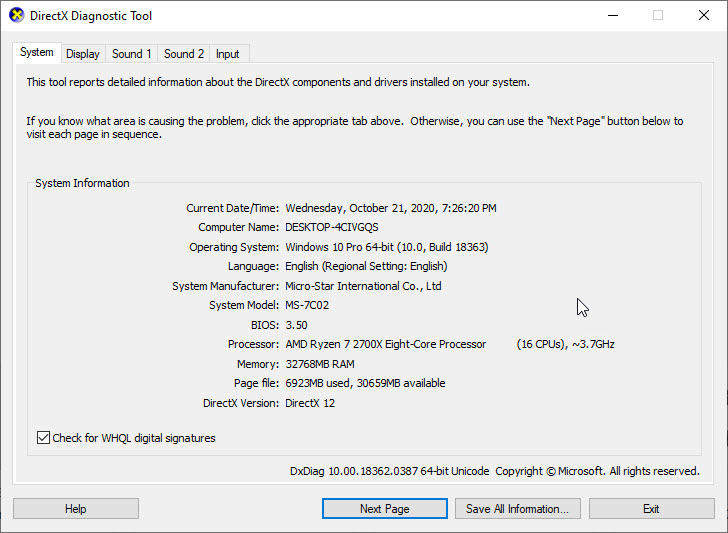
Task: Click the System Information group label
Action: click(82, 183)
